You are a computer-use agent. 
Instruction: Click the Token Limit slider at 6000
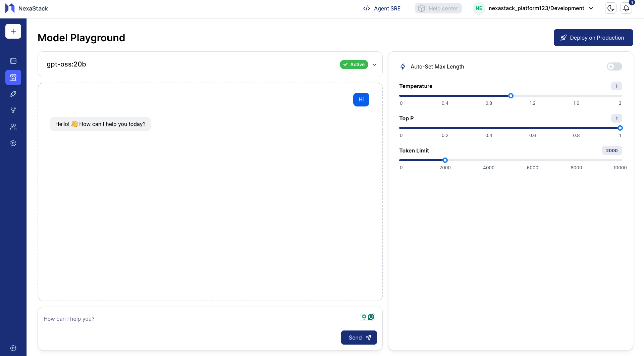(532, 160)
